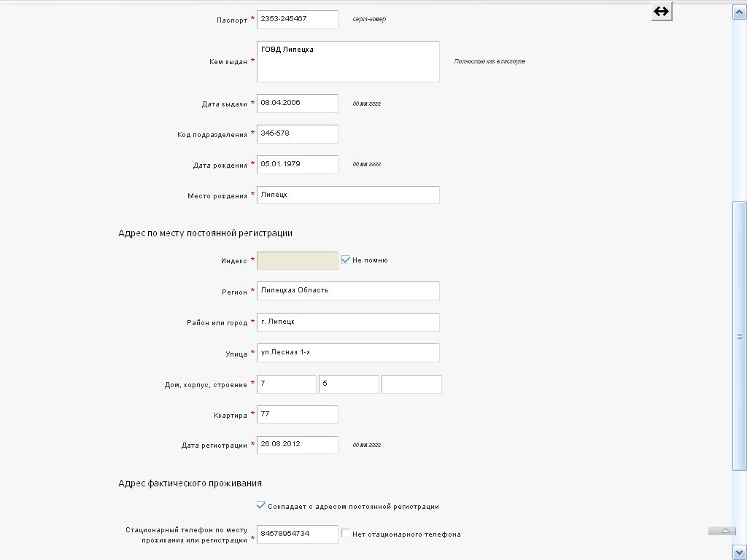
Task: Click the scrollbar down arrow
Action: coord(739,551)
